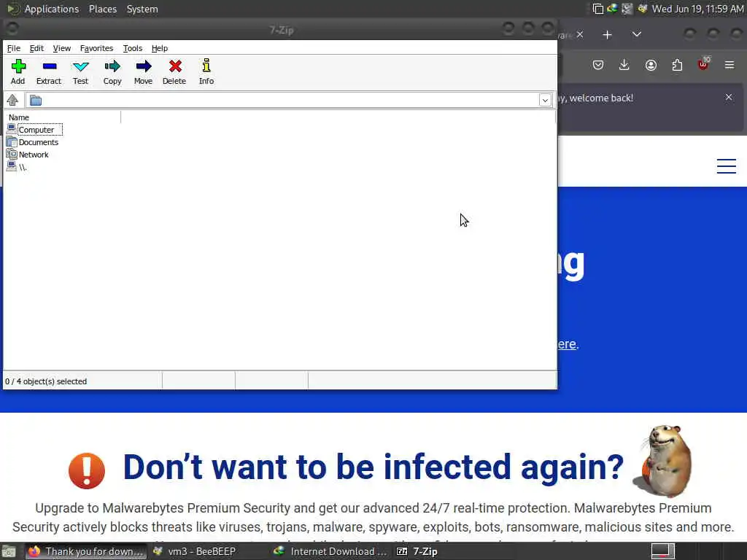Click the workspace switcher in bottom panel

[663, 551]
